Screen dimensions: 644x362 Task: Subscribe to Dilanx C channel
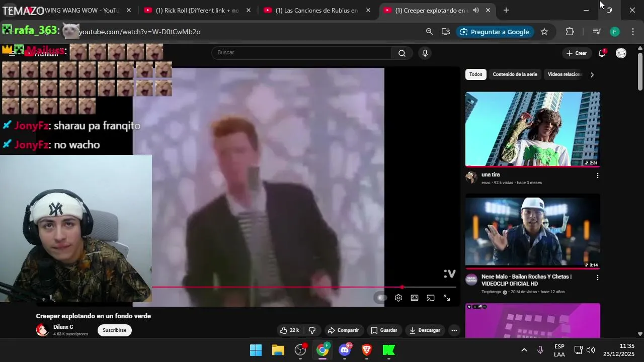115,330
